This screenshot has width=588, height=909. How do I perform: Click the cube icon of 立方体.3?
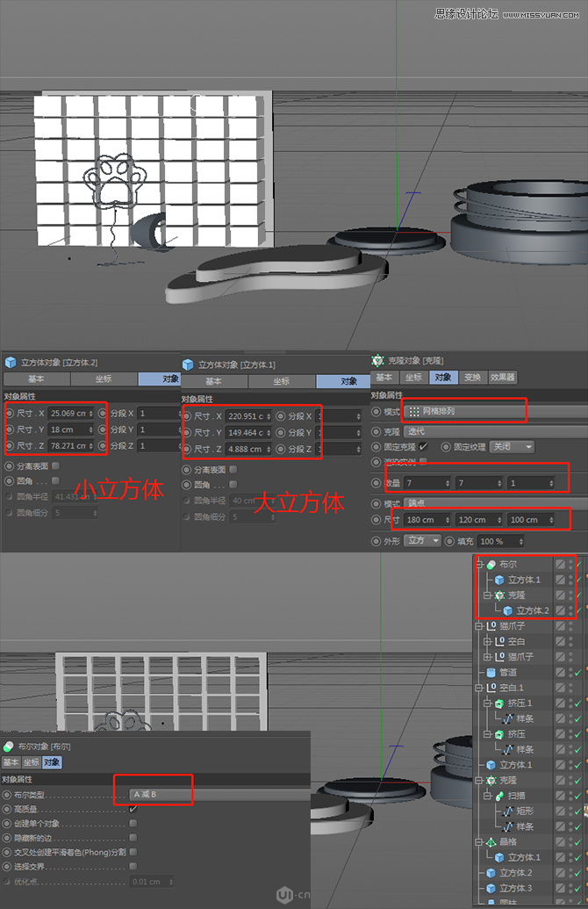tap(491, 888)
